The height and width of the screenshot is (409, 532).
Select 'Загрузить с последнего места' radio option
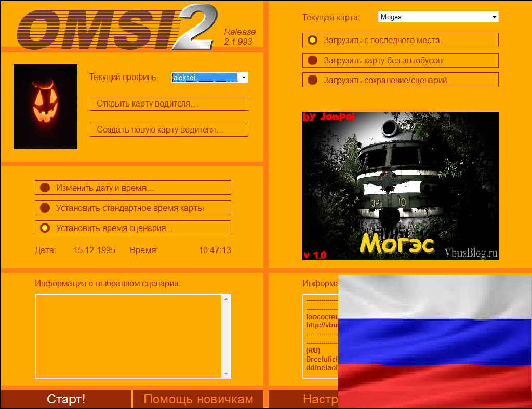[401, 40]
